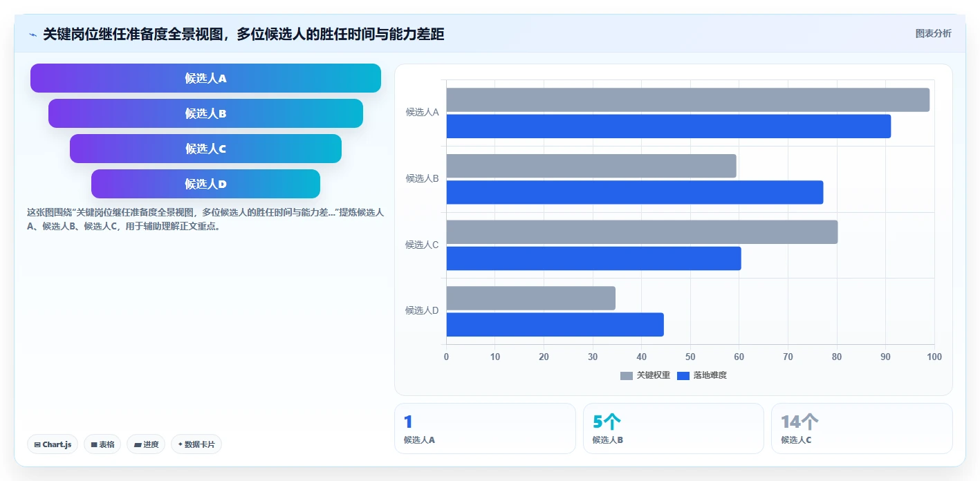Click the 进度 tag chip
This screenshot has width=980, height=481.
tap(146, 444)
